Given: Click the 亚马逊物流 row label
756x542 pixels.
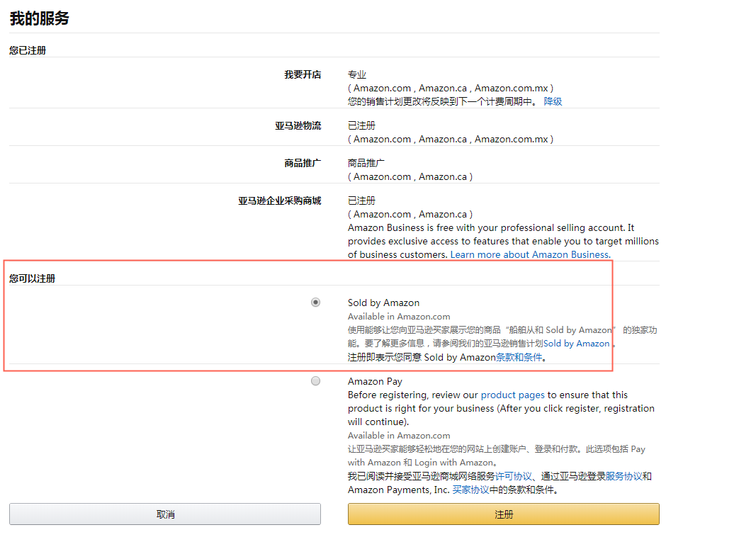Looking at the screenshot, I should coord(298,125).
